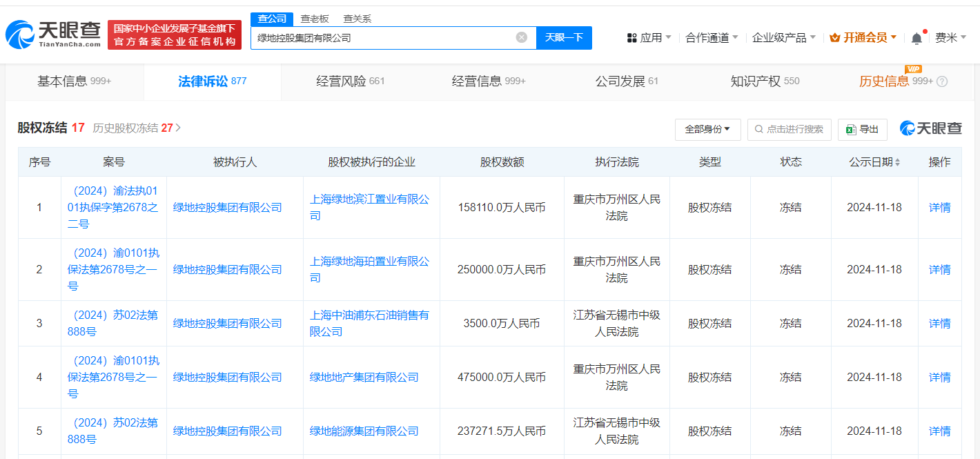
Task: View 历史股权冻结 27 records
Action: (137, 128)
